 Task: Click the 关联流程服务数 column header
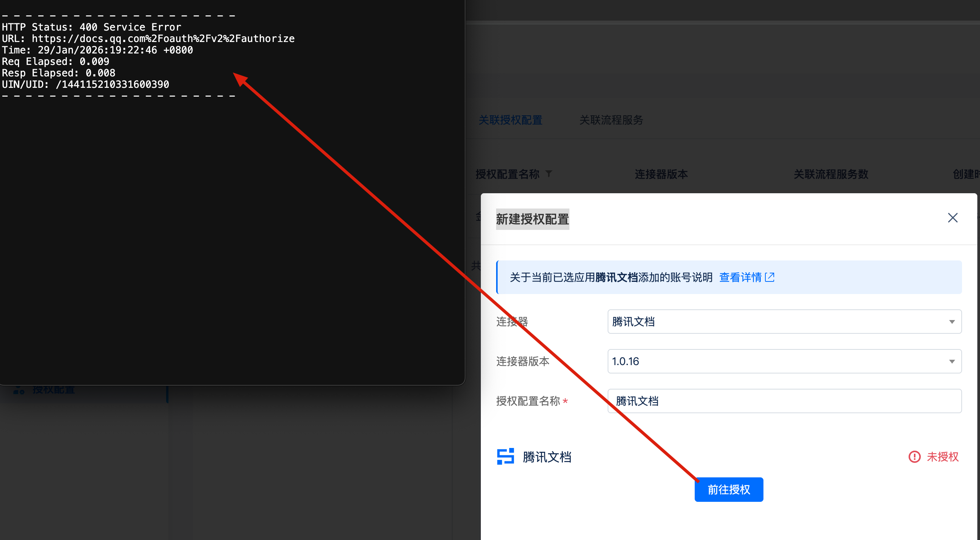(x=831, y=174)
